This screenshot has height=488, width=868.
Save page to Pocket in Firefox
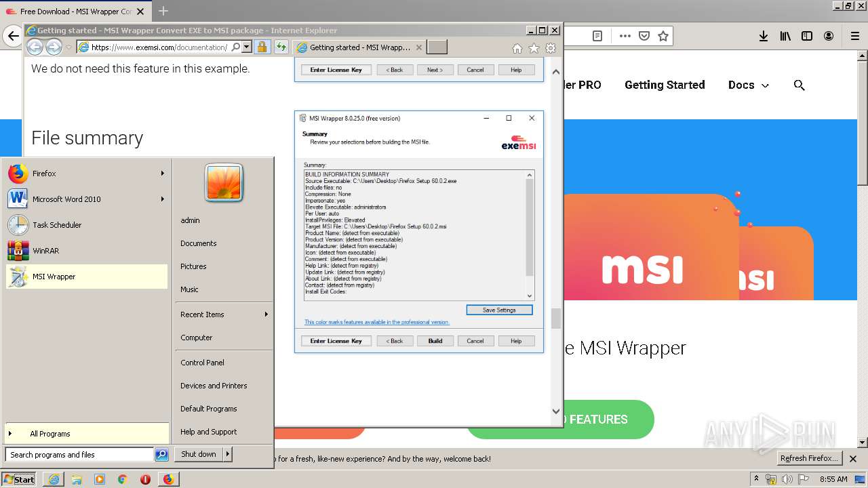point(644,36)
